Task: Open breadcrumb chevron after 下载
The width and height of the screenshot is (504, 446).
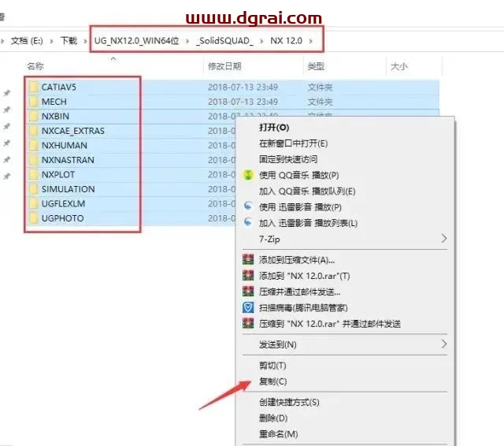Action: coord(85,41)
